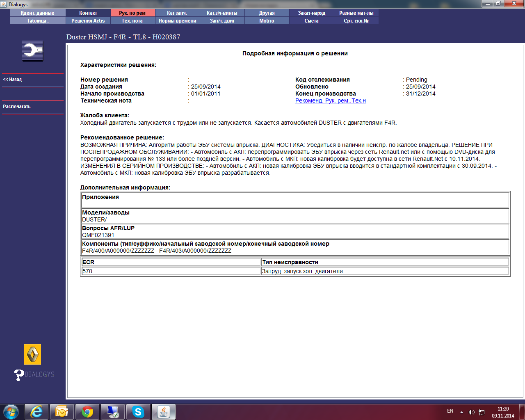Click the Жалоба клиента label
Screen dimensions: 525x420
click(x=105, y=115)
